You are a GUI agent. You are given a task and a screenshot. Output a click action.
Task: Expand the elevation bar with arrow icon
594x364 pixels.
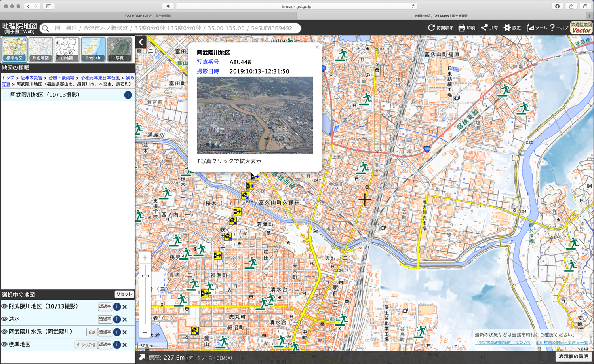click(142, 357)
